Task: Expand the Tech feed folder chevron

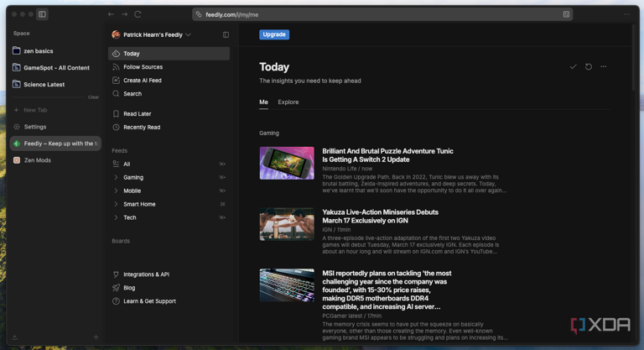Action: coord(116,217)
